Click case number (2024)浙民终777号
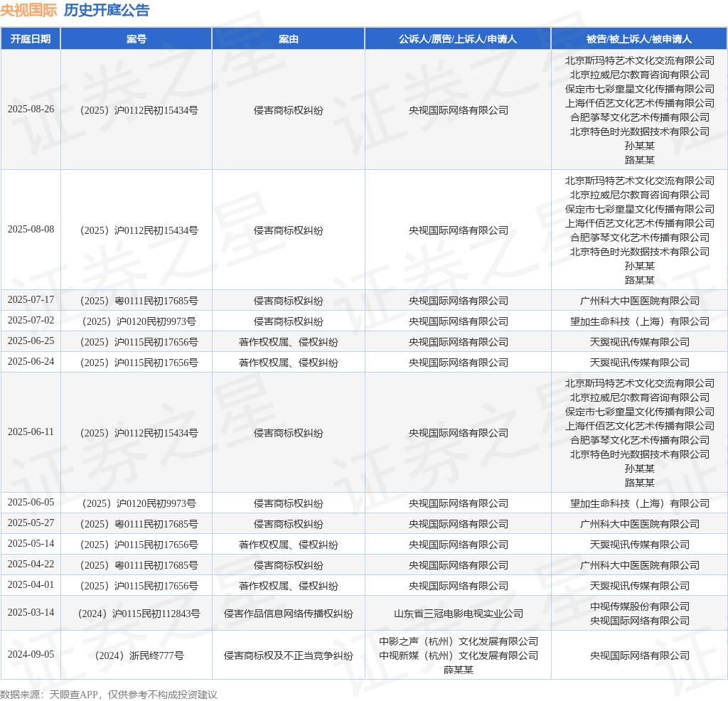Image resolution: width=728 pixels, height=701 pixels. coord(139,655)
